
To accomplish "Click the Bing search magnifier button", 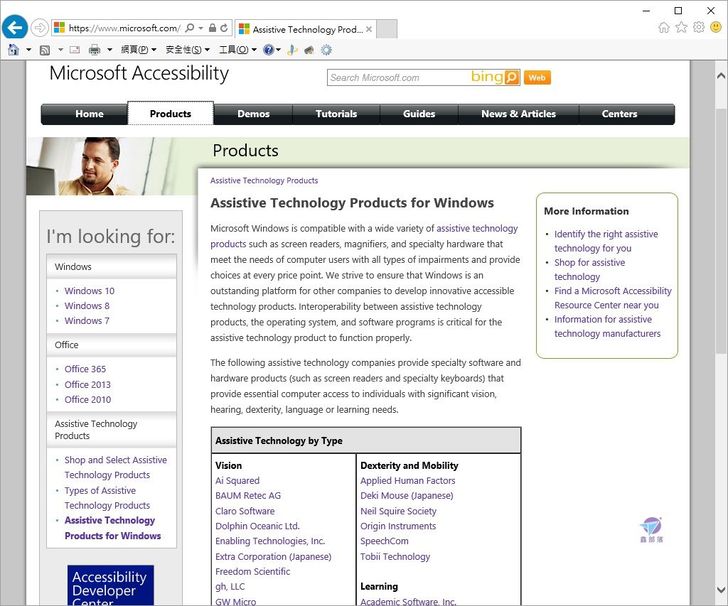I will point(511,77).
